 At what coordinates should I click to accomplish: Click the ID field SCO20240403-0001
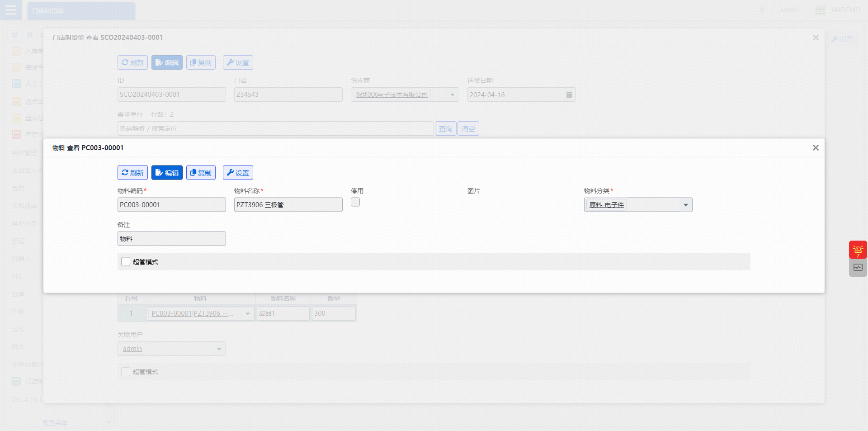pyautogui.click(x=172, y=95)
